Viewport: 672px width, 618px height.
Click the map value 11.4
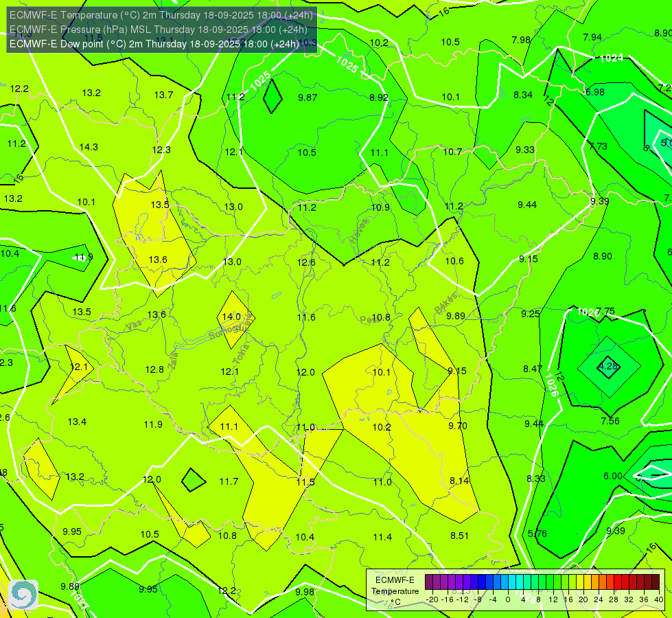(x=382, y=537)
